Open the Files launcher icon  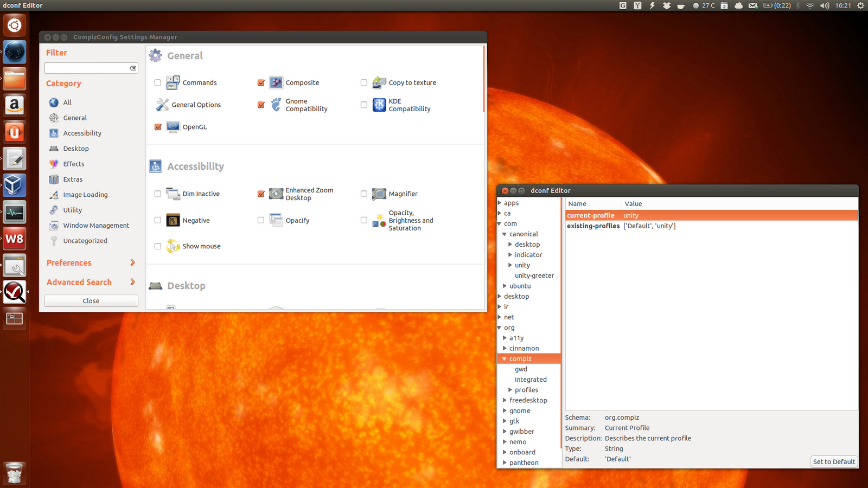pyautogui.click(x=15, y=79)
